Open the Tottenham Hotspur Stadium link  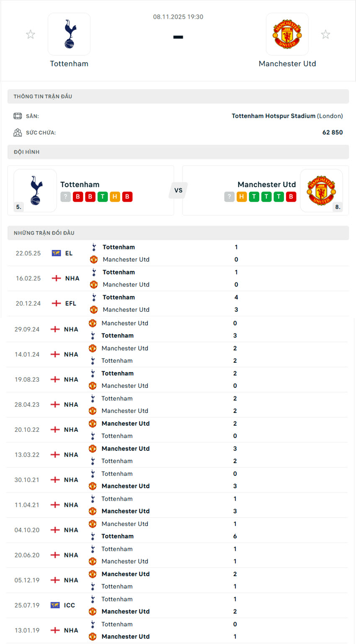pos(272,116)
